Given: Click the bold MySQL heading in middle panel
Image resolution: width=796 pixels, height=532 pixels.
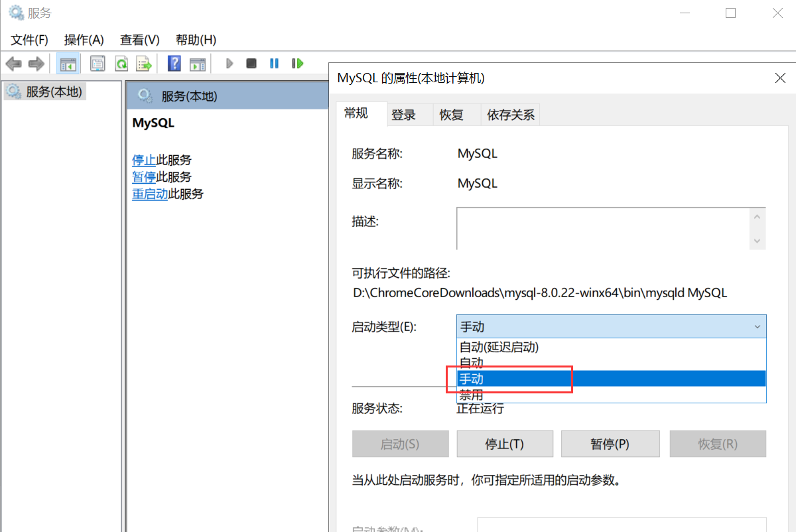Looking at the screenshot, I should pos(153,123).
